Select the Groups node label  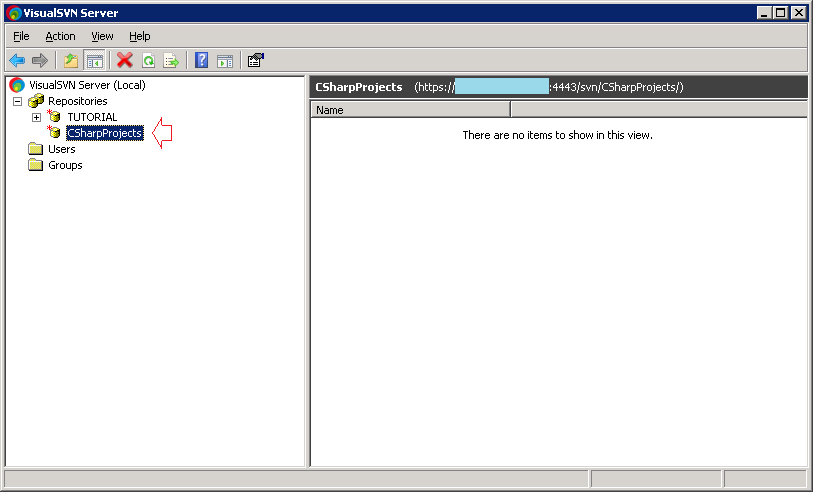[65, 165]
